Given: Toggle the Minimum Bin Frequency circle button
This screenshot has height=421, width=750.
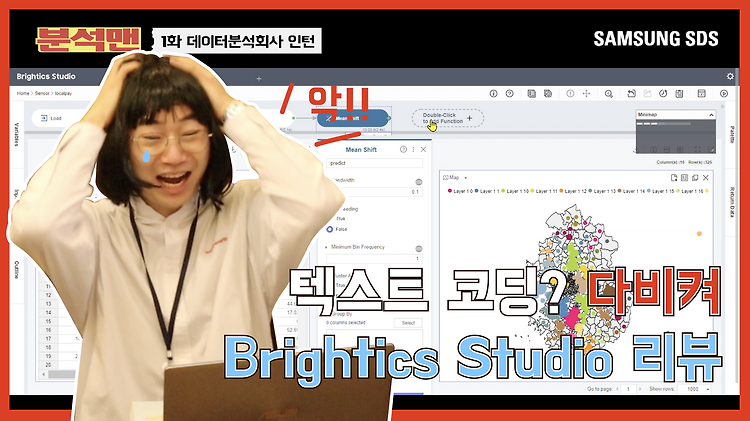Looking at the screenshot, I should pyautogui.click(x=419, y=248).
